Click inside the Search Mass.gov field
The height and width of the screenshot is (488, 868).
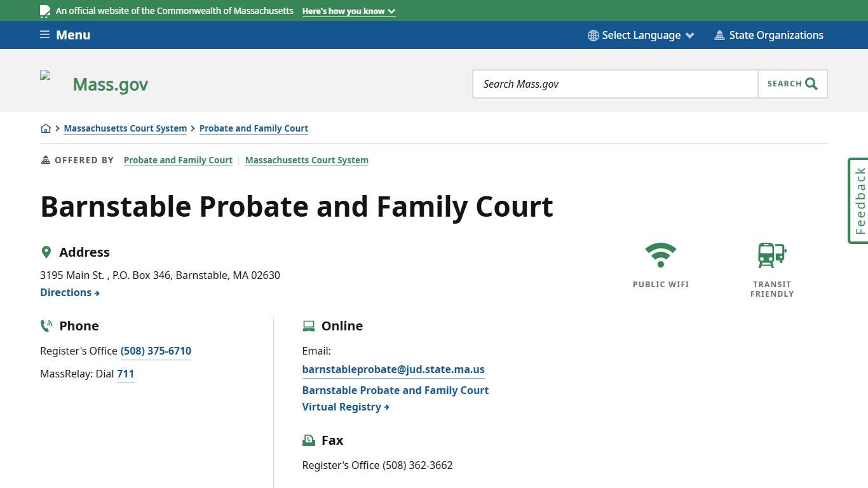click(614, 83)
